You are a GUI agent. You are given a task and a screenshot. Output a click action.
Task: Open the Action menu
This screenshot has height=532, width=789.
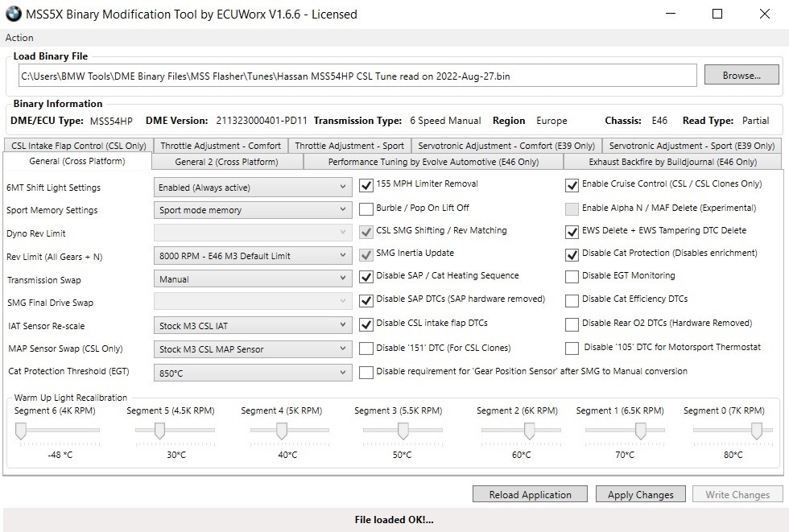click(x=19, y=38)
